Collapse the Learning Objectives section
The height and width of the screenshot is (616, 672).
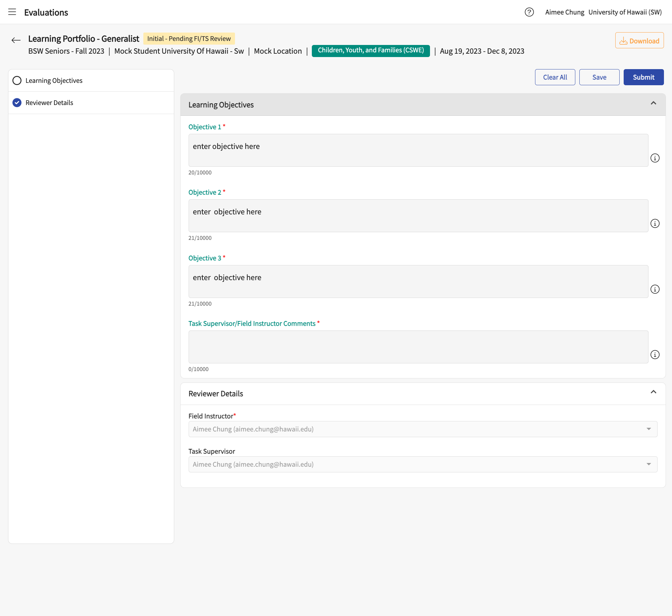653,103
